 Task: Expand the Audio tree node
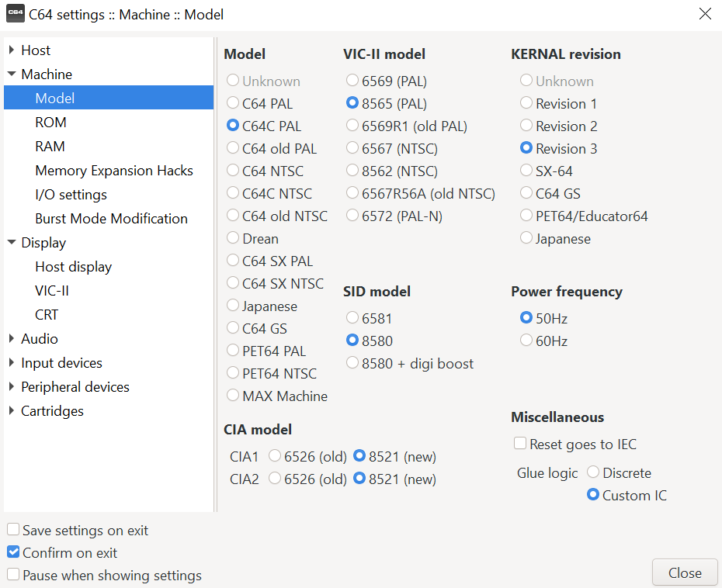pos(12,338)
